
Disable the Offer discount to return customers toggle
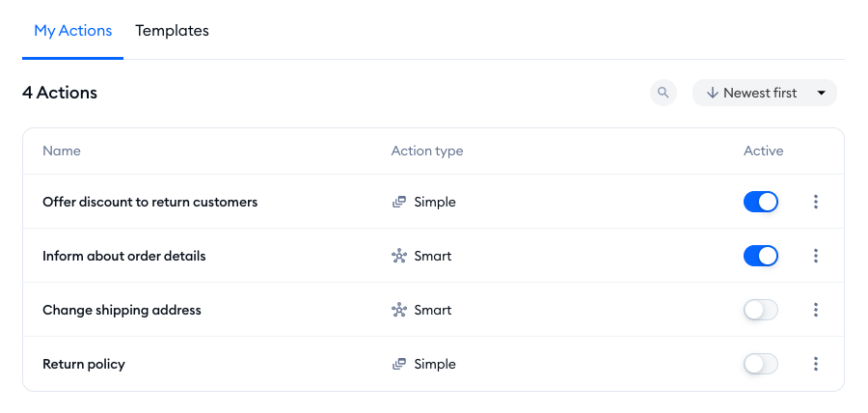point(761,202)
